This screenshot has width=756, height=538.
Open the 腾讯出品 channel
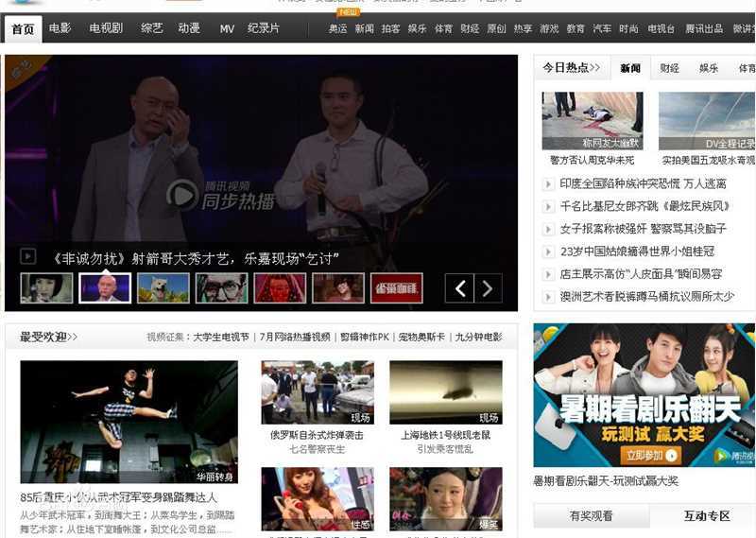(704, 28)
